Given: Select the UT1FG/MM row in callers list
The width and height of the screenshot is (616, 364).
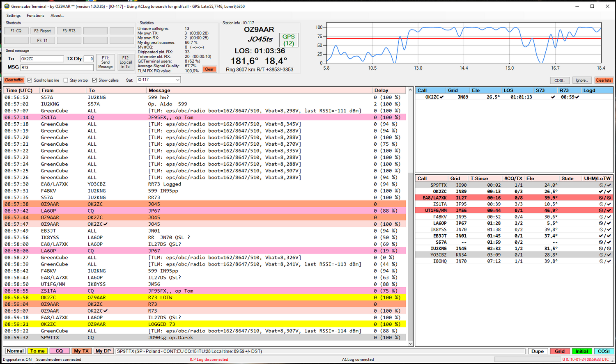Looking at the screenshot, I should tap(514, 211).
